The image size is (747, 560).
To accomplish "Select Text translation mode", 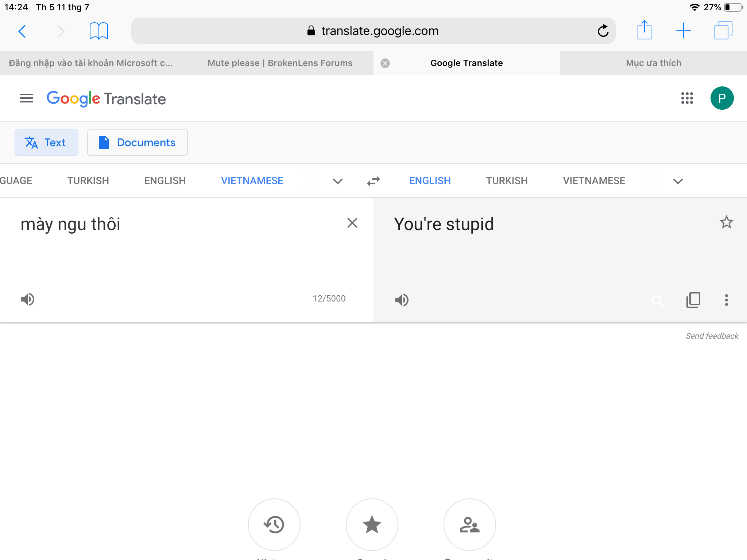I will 46,143.
